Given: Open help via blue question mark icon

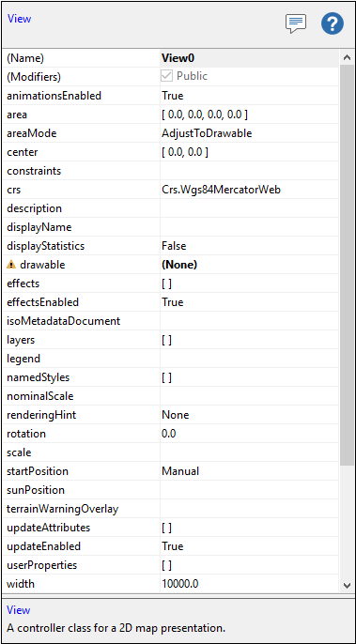Looking at the screenshot, I should [x=333, y=23].
